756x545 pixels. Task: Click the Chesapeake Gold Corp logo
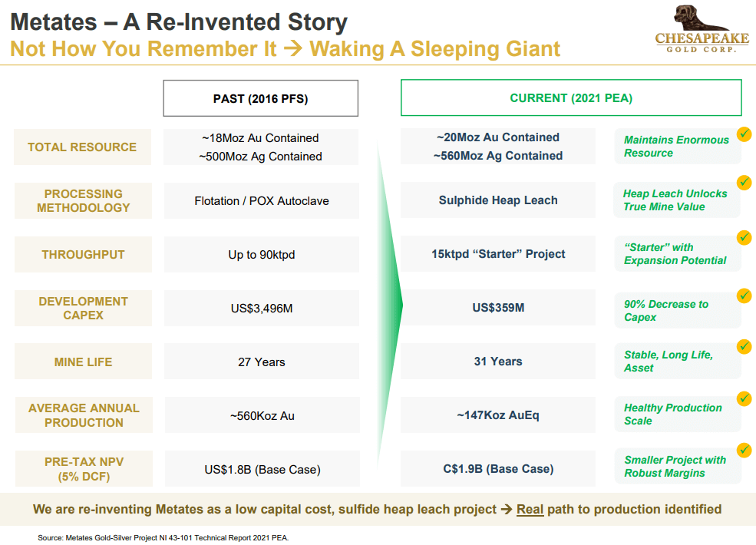pyautogui.click(x=702, y=29)
